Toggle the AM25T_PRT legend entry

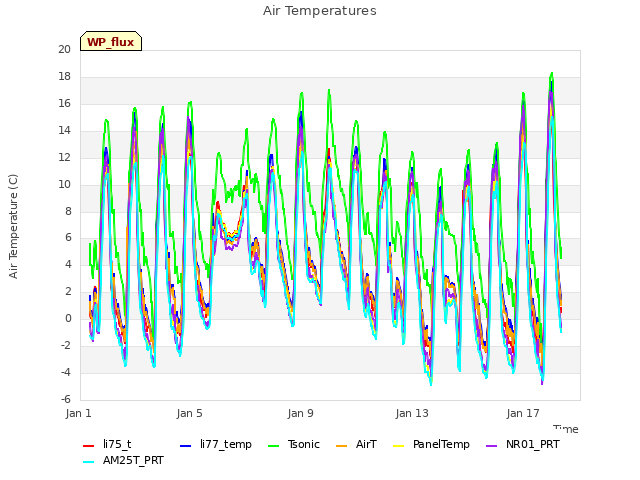(x=123, y=461)
